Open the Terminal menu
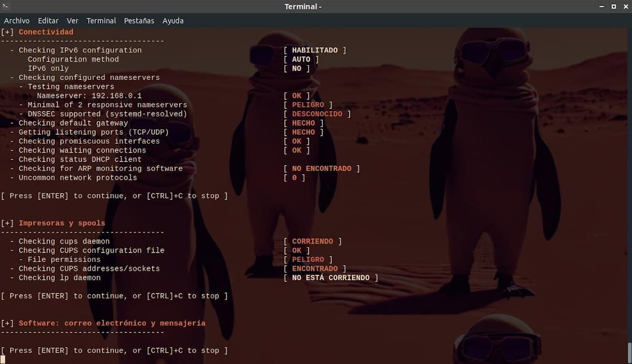The width and height of the screenshot is (632, 364). pos(101,21)
